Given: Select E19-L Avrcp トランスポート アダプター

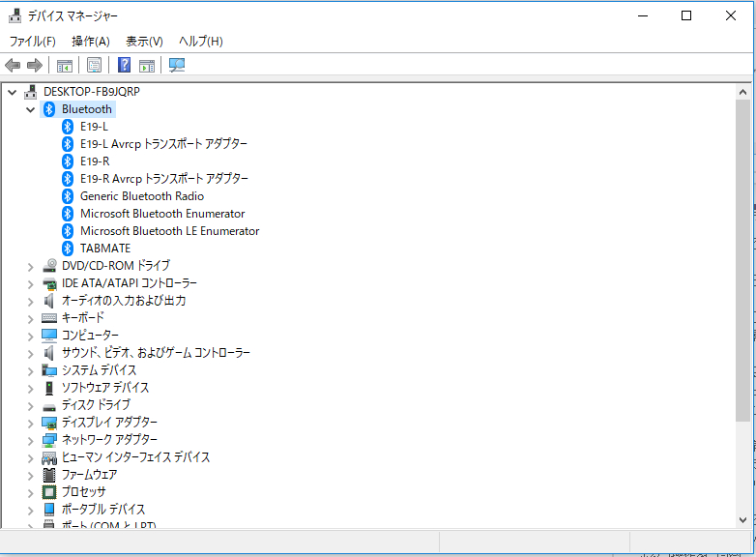Looking at the screenshot, I should 163,144.
